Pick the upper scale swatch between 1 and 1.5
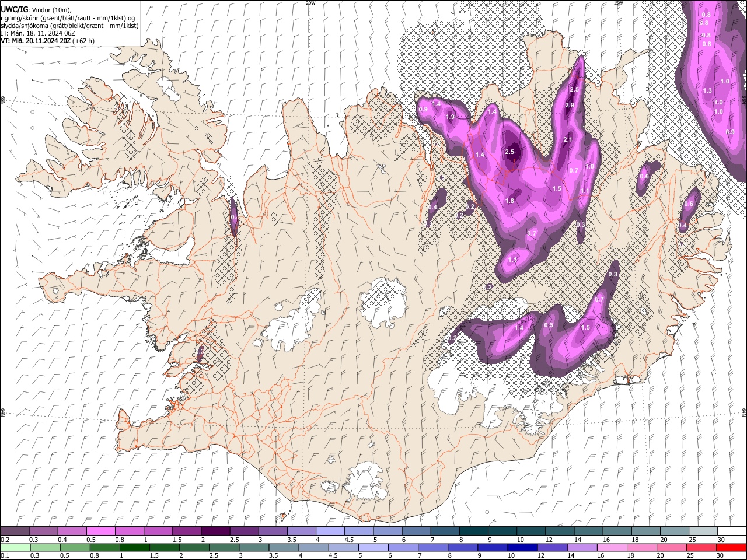Image resolution: width=747 pixels, height=560 pixels. [x=158, y=531]
